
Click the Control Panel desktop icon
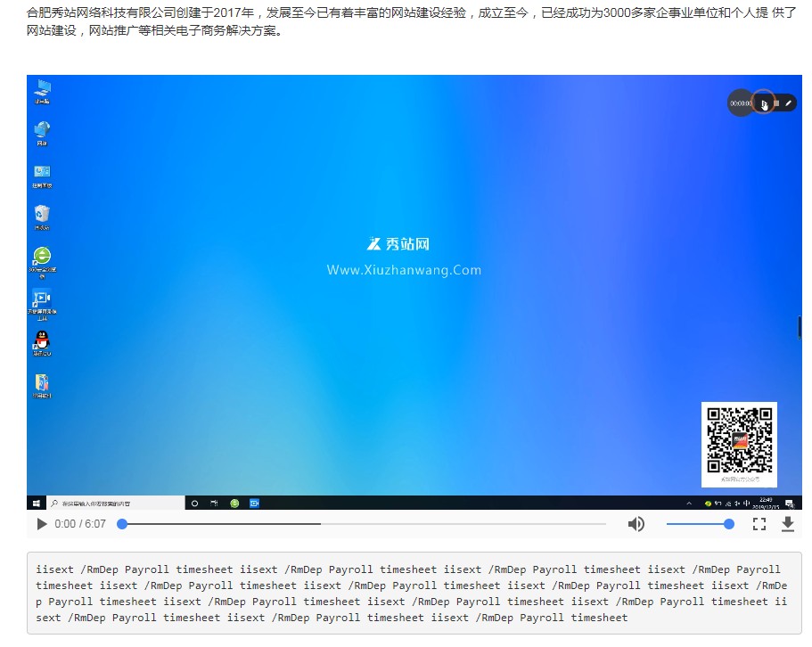point(42,173)
